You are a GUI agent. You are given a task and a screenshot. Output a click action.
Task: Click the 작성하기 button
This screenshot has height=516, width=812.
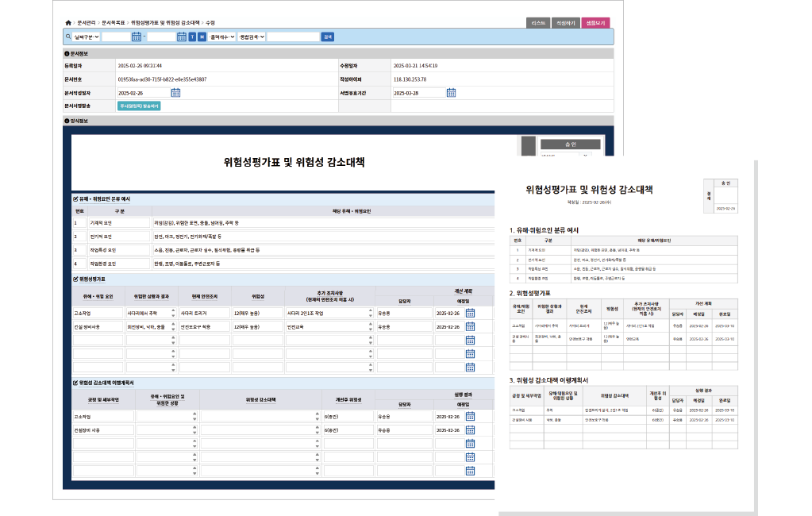pyautogui.click(x=565, y=23)
